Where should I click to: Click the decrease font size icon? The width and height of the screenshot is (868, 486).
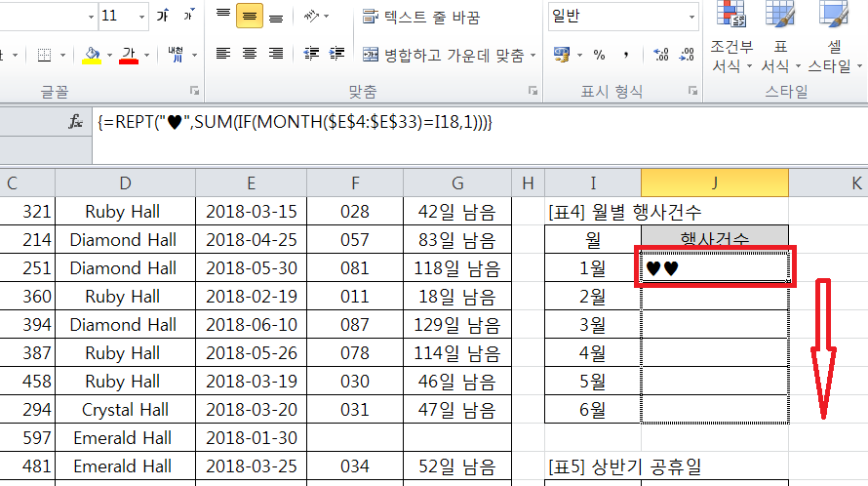point(185,17)
